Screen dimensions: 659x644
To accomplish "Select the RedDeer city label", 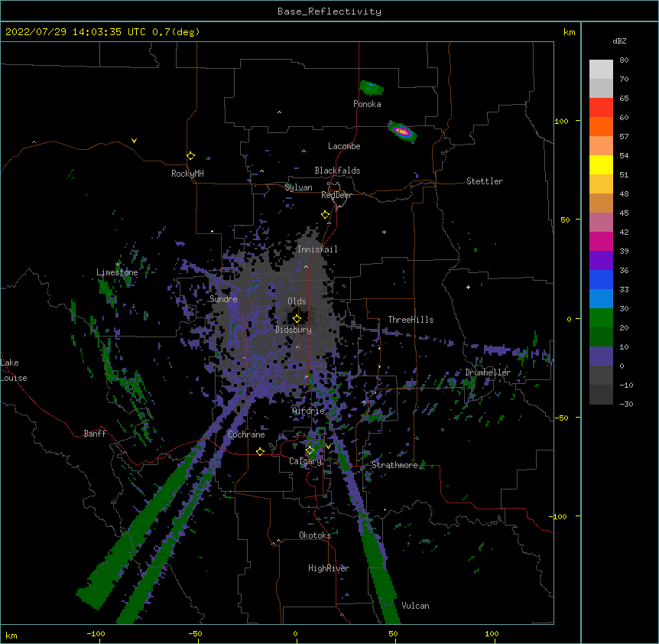I will click(336, 195).
